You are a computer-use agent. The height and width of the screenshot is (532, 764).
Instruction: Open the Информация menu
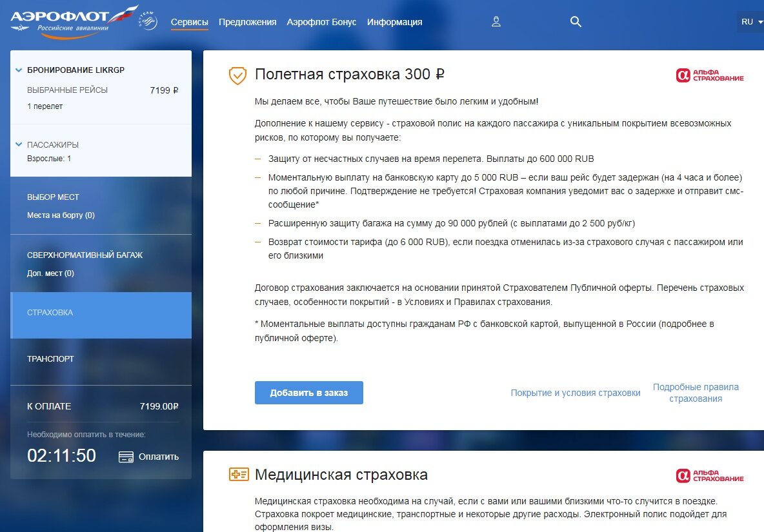pos(395,22)
